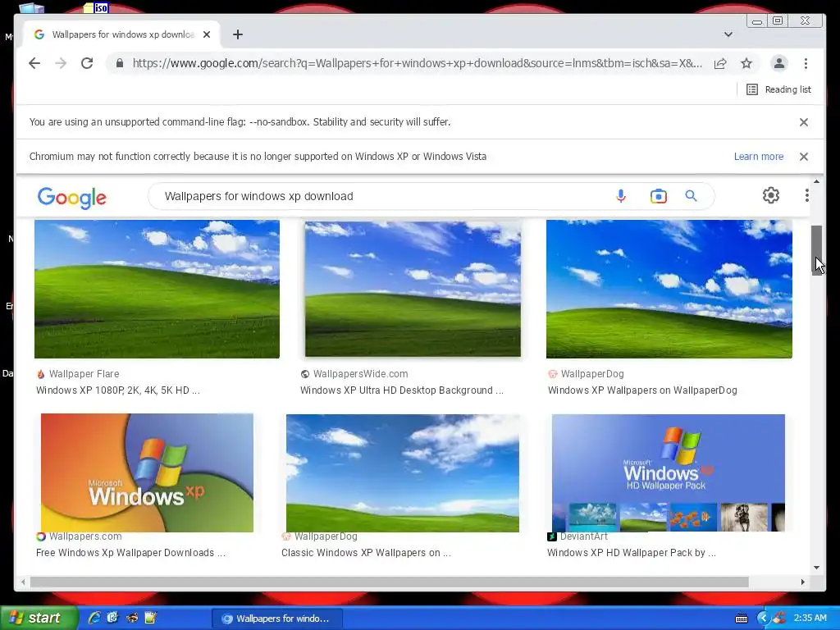Click the Wallpaper Flare source label

coord(84,374)
